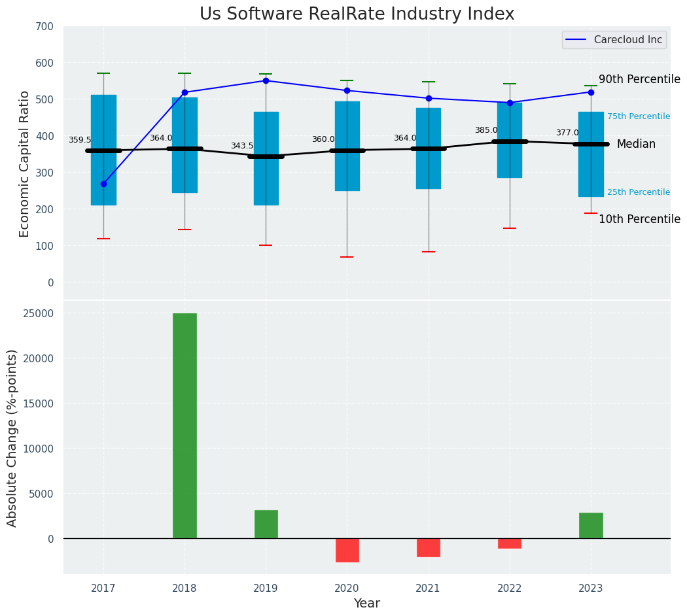
Task: Click the red absolute change bar for 2020
Action: click(x=347, y=550)
